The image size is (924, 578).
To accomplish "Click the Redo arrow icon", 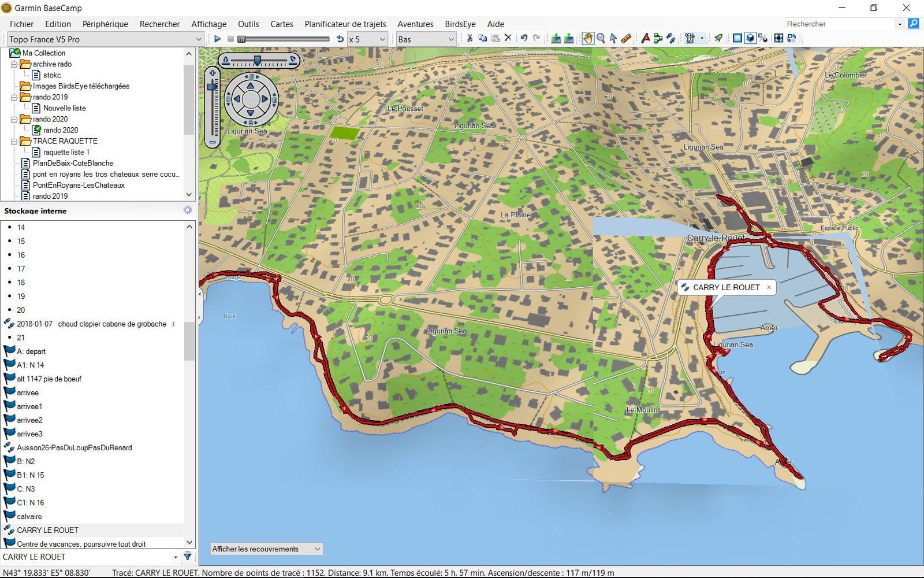I will click(536, 38).
